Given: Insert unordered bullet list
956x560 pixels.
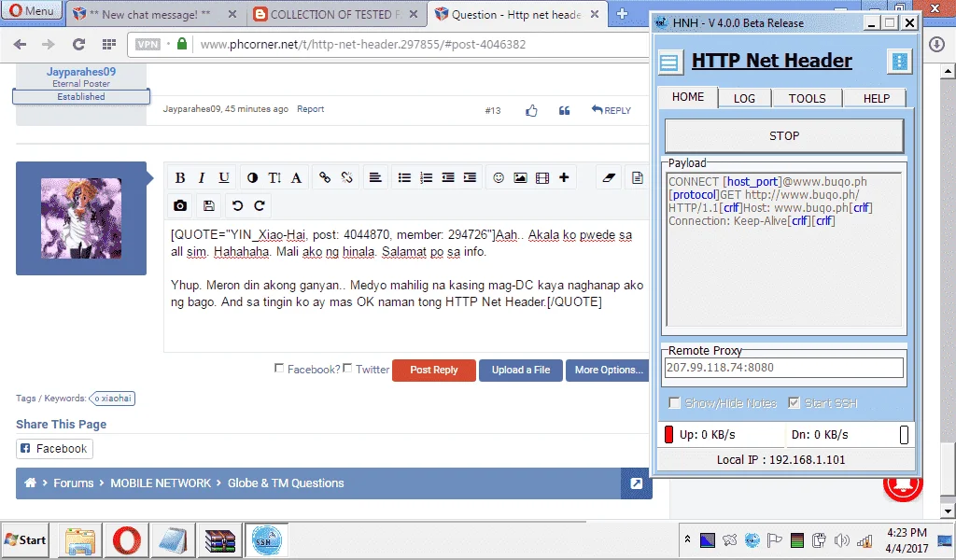Looking at the screenshot, I should coord(404,178).
